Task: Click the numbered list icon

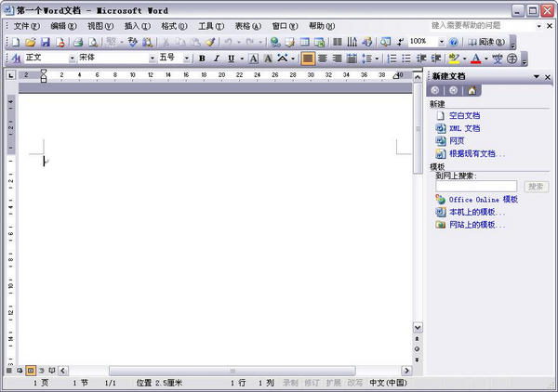Action: pos(392,59)
